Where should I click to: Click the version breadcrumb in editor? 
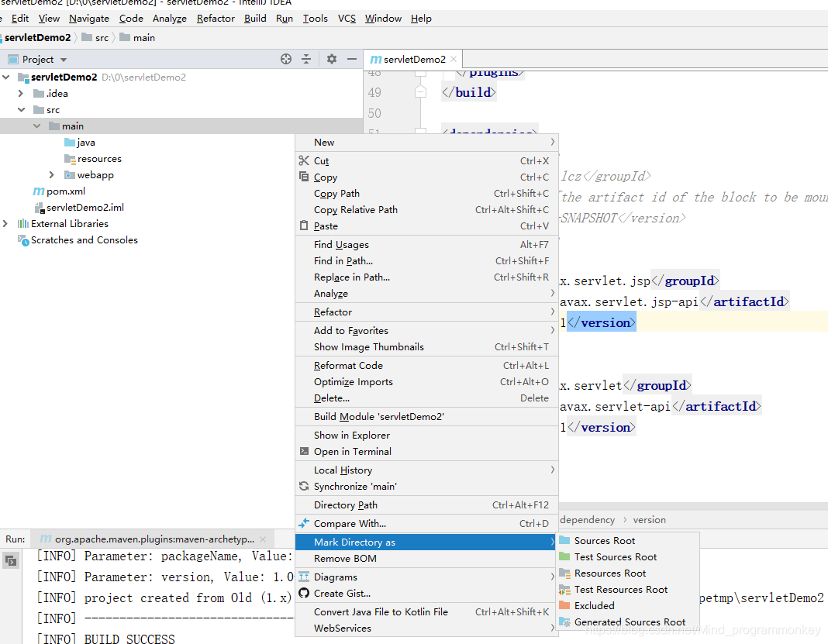click(649, 519)
